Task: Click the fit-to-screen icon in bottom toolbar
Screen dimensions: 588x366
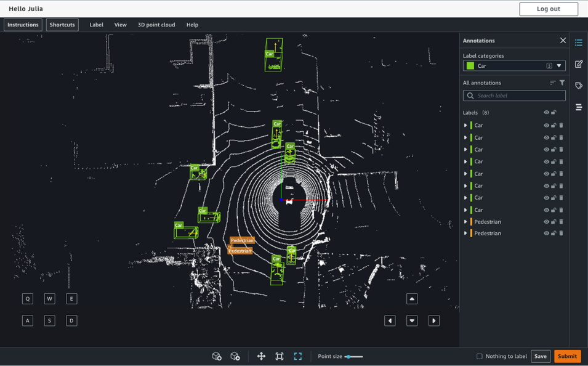Action: tap(280, 356)
